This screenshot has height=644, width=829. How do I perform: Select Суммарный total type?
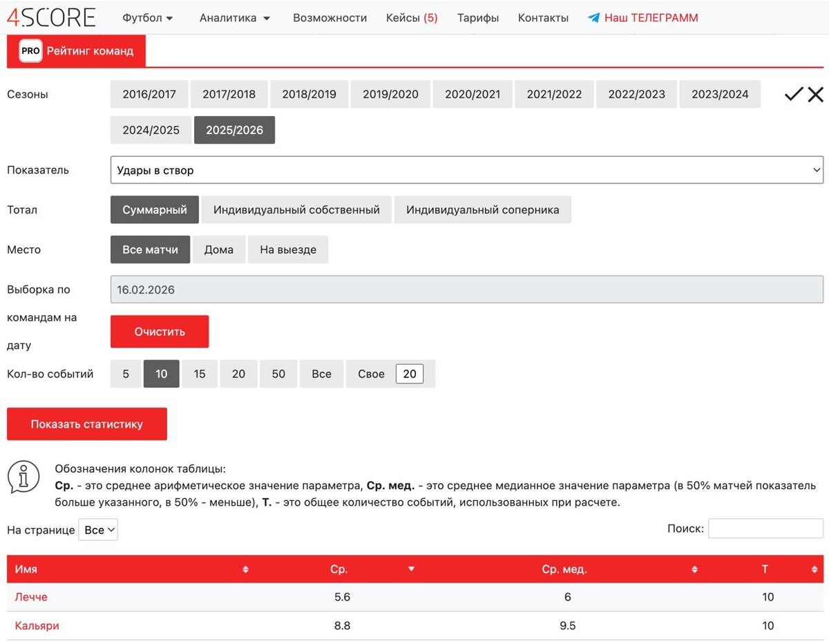pos(155,210)
